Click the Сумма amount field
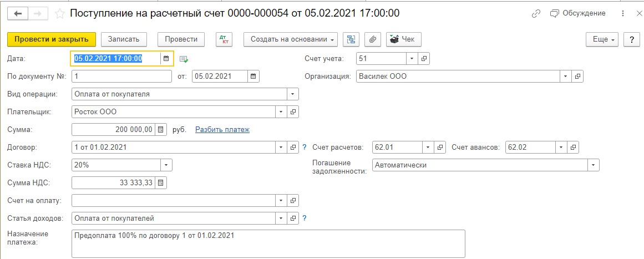 (113, 130)
